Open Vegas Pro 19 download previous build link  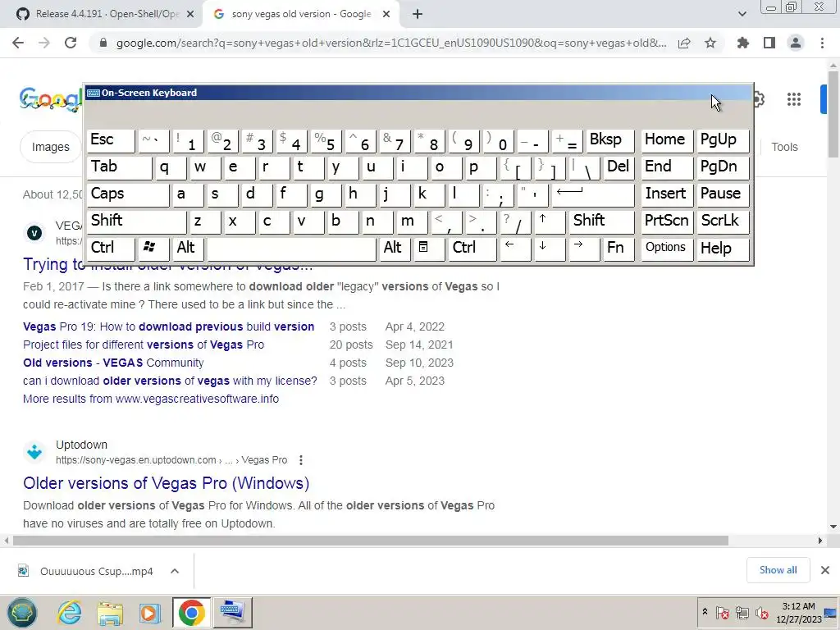[x=169, y=326]
